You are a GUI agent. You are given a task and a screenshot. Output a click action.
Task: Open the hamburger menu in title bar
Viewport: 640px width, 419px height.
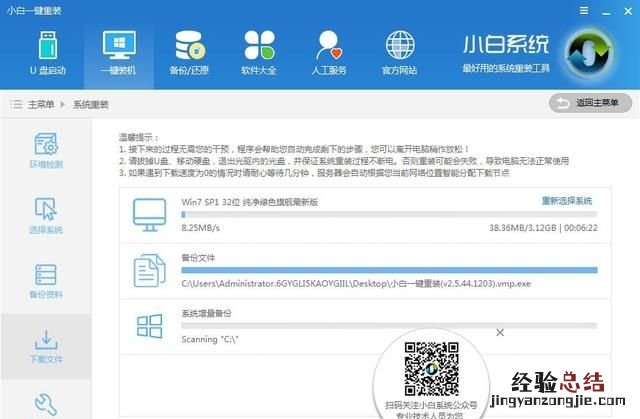(x=584, y=11)
